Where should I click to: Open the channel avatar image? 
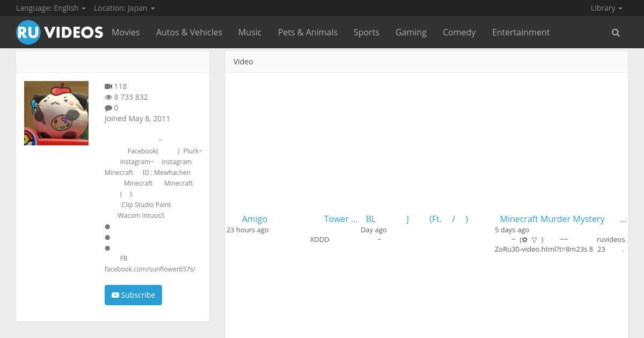tap(56, 113)
